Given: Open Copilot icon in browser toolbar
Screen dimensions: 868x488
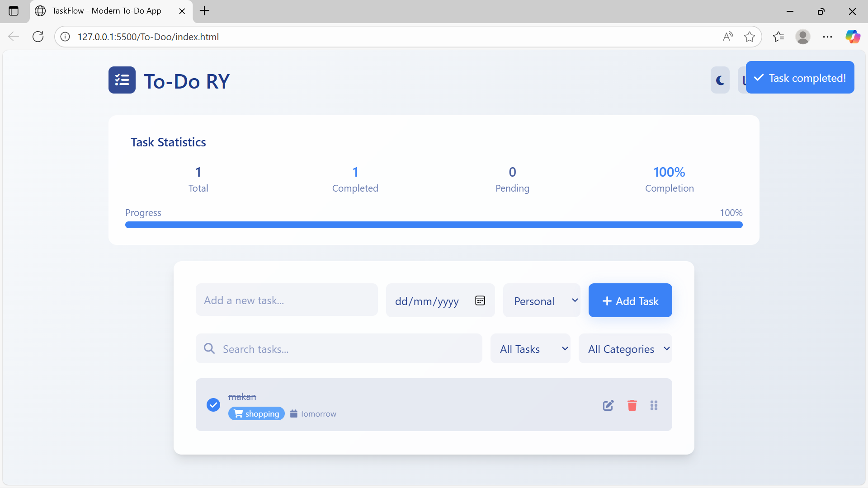Looking at the screenshot, I should pyautogui.click(x=853, y=37).
